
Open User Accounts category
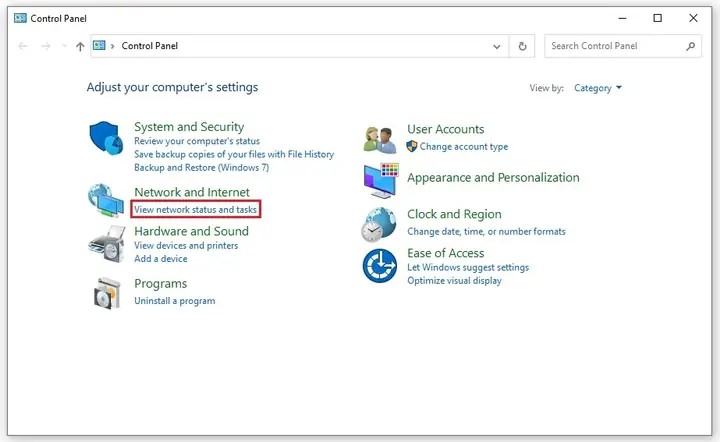pos(445,129)
